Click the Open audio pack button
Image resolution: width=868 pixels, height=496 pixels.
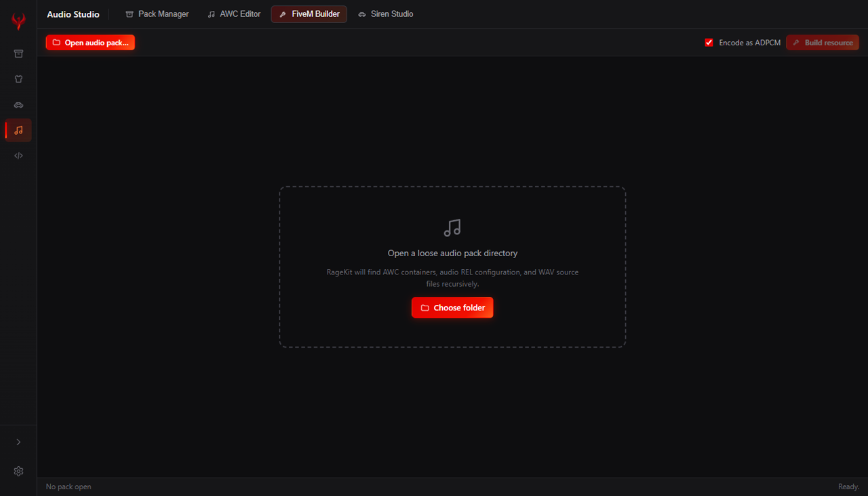click(x=90, y=43)
